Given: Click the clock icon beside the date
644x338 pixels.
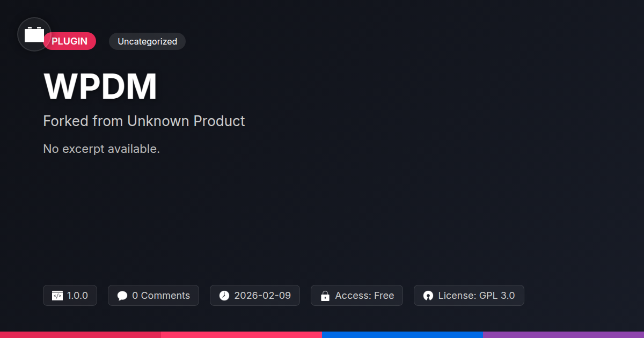Looking at the screenshot, I should pyautogui.click(x=224, y=296).
